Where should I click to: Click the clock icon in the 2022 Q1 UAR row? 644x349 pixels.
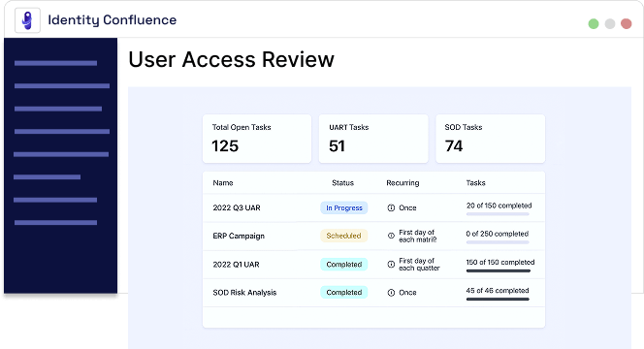pos(391,264)
